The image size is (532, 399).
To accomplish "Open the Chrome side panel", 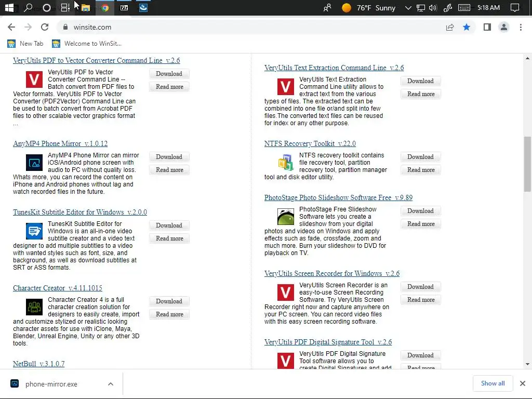I will point(487,27).
